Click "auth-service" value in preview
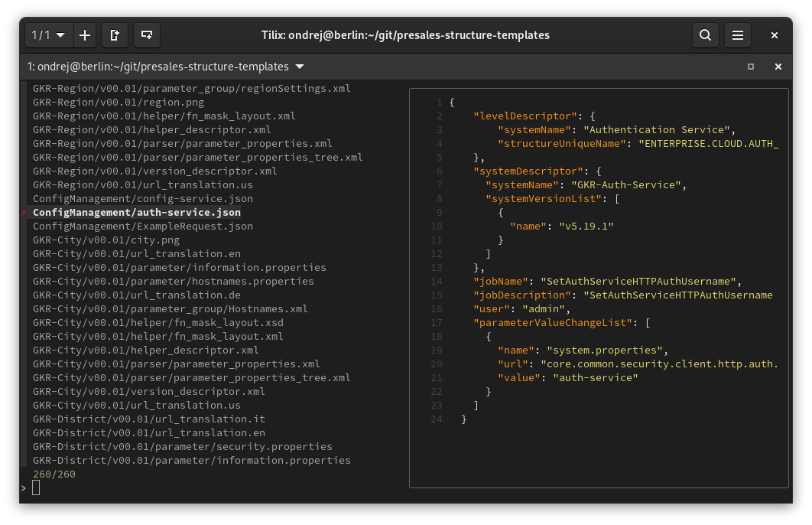The height and width of the screenshot is (525, 812). [596, 378]
